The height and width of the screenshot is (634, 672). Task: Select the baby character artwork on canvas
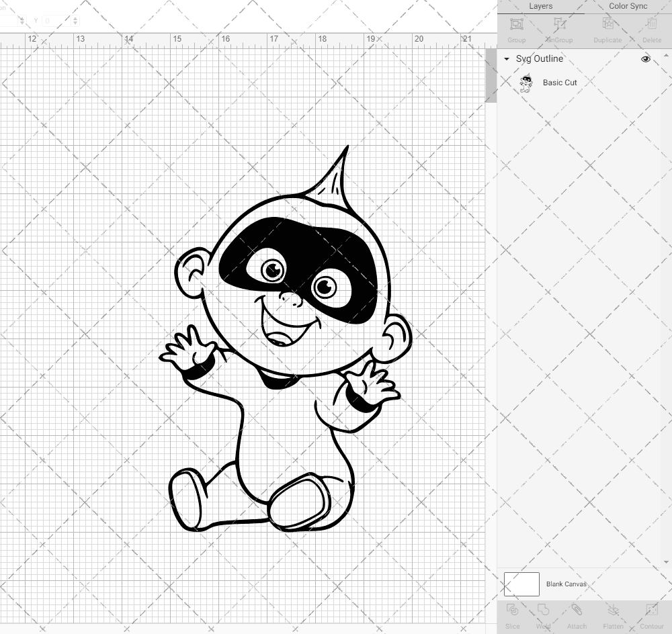tap(286, 338)
